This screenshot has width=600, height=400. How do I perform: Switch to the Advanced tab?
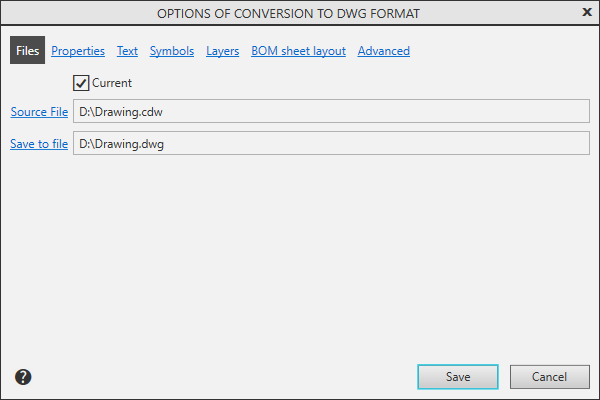(x=383, y=51)
